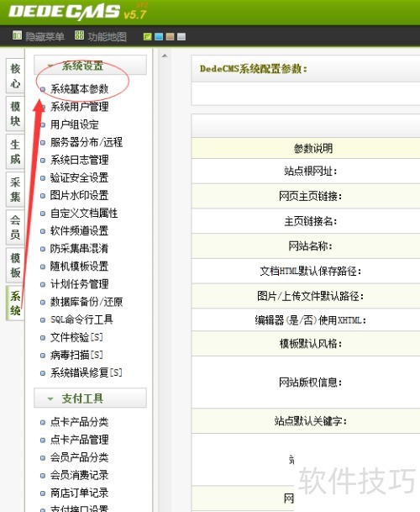Open 系统用户管理 menu item
The width and height of the screenshot is (420, 512).
click(79, 107)
